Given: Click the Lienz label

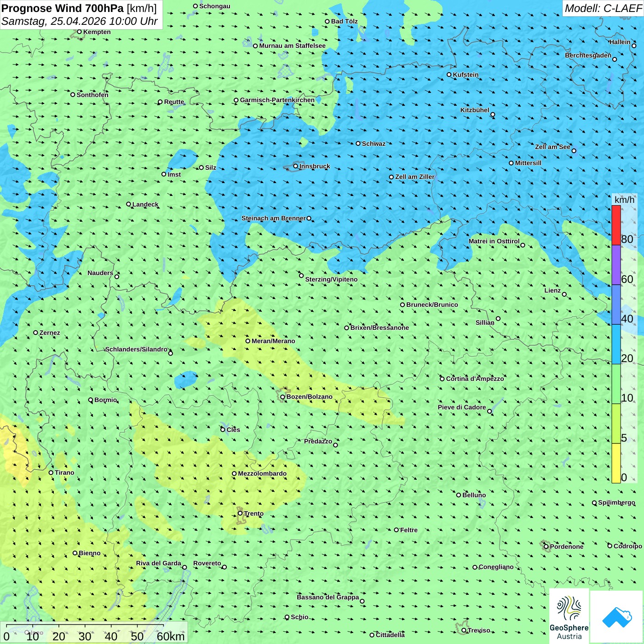Looking at the screenshot, I should 552,290.
